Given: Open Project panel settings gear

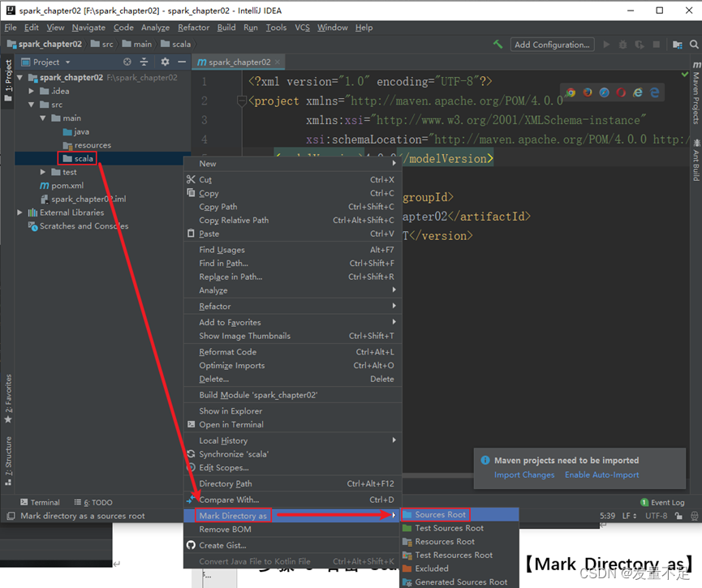Looking at the screenshot, I should (166, 62).
